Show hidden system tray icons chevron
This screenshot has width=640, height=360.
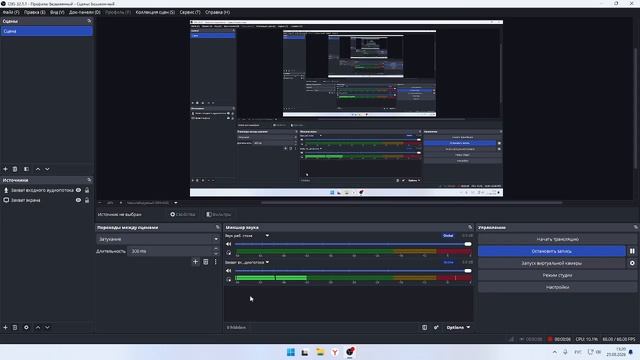(555, 352)
